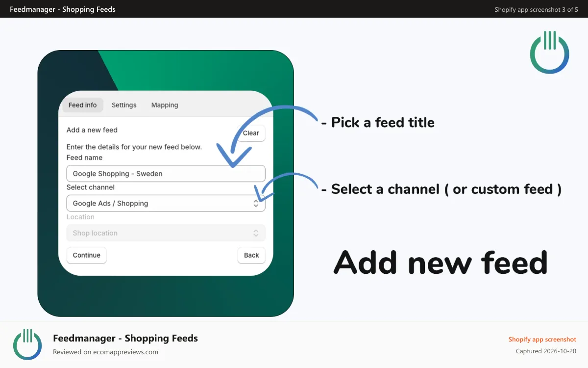The height and width of the screenshot is (368, 588).
Task: Switch to the Feed info tab
Action: 83,105
